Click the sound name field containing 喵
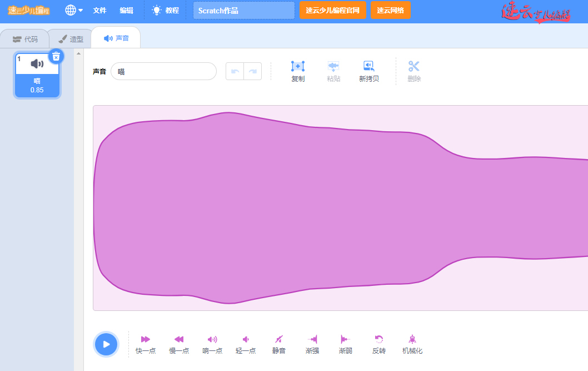The height and width of the screenshot is (371, 588). pyautogui.click(x=163, y=71)
